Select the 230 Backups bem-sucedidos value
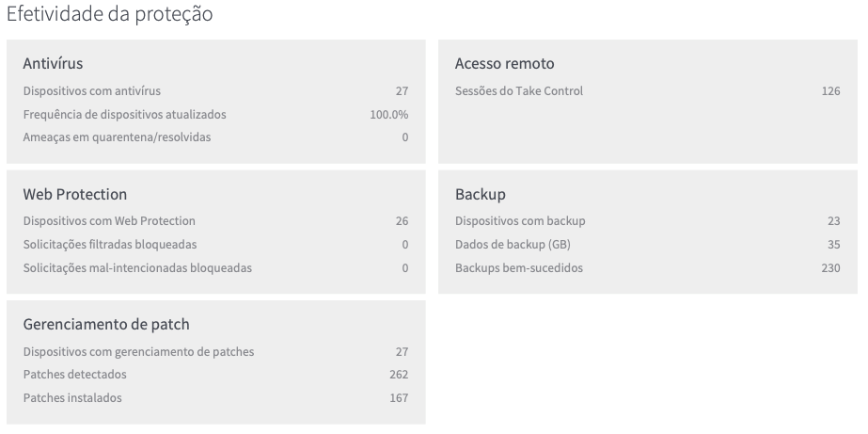 pos(831,267)
